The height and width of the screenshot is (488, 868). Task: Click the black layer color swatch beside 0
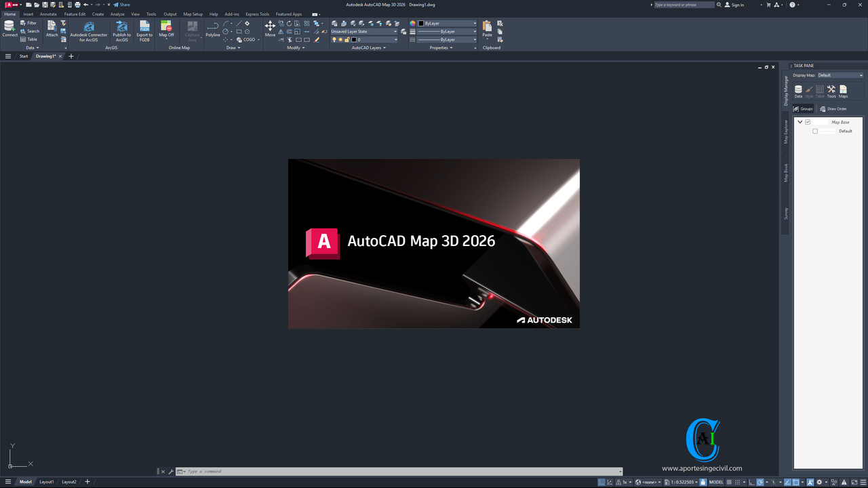354,39
